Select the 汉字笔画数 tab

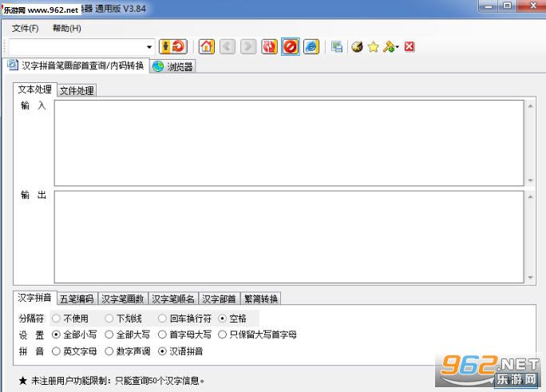[123, 299]
